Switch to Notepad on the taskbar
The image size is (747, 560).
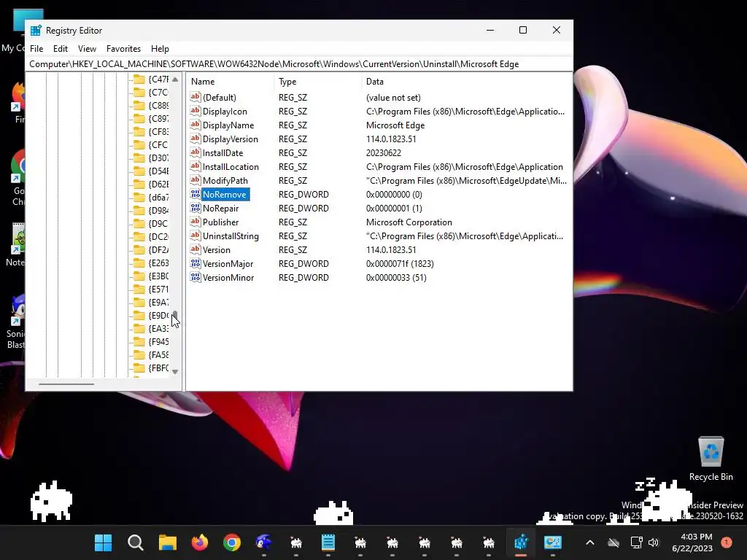click(328, 542)
